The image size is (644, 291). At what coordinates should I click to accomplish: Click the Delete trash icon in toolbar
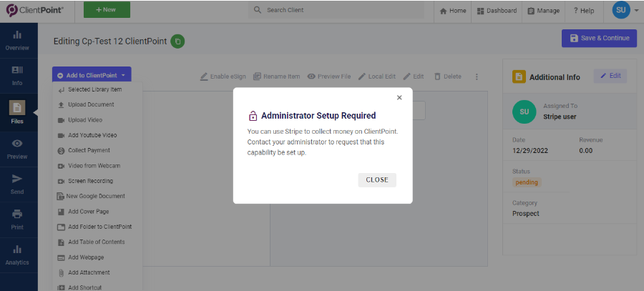(x=437, y=77)
